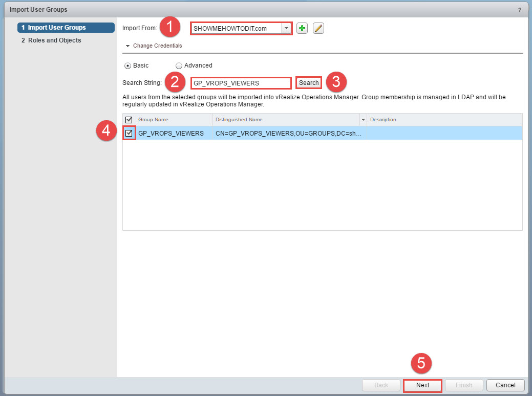Image resolution: width=532 pixels, height=396 pixels.
Task: Click the pencil edit source icon
Action: 318,29
